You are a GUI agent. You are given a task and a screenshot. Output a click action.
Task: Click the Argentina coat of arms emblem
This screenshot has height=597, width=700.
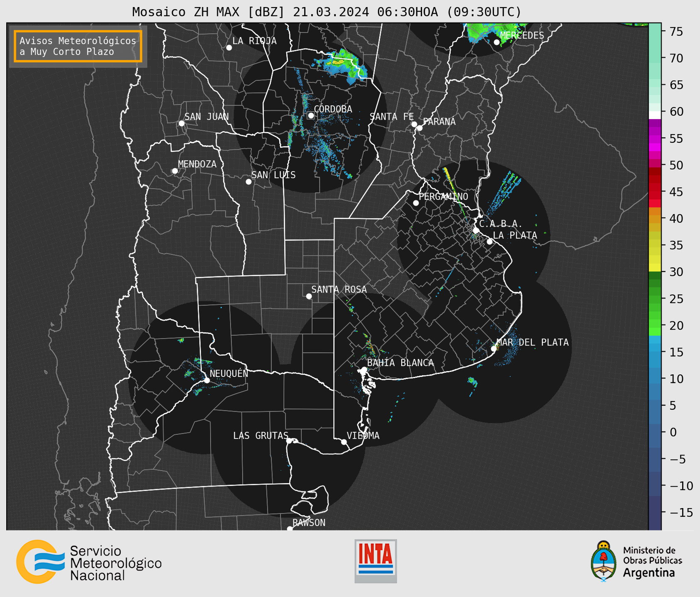point(603,561)
